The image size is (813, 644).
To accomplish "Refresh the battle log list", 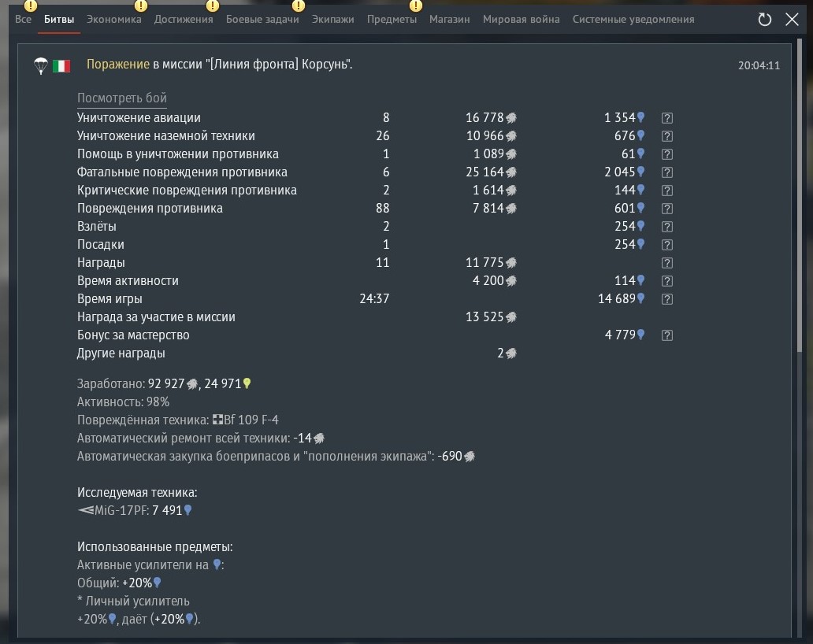I will 765,20.
